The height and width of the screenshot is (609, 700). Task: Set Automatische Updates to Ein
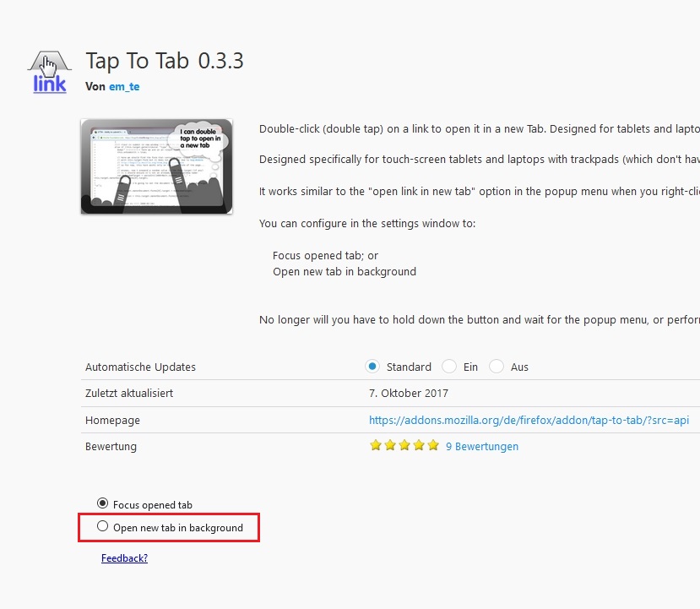pyautogui.click(x=449, y=367)
